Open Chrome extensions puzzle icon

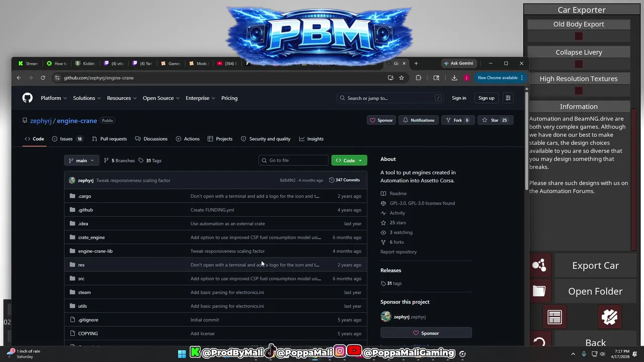click(x=418, y=78)
